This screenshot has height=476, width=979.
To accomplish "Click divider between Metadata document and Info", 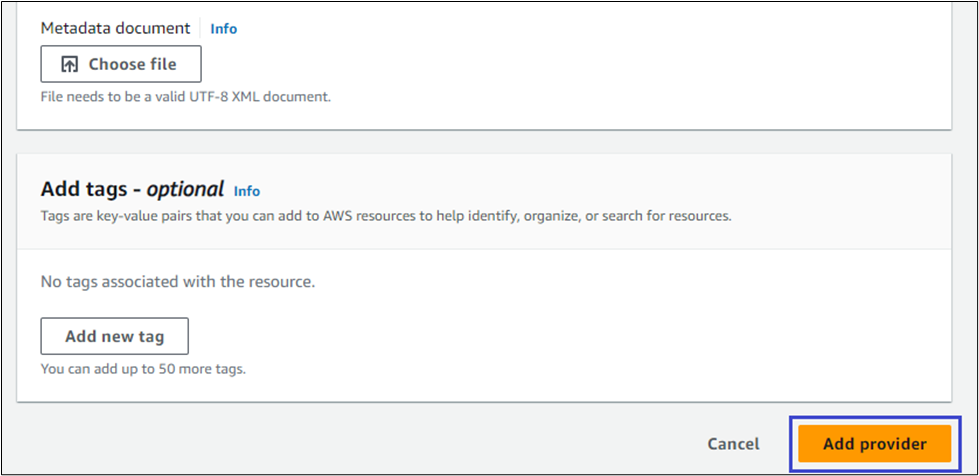I will [200, 28].
